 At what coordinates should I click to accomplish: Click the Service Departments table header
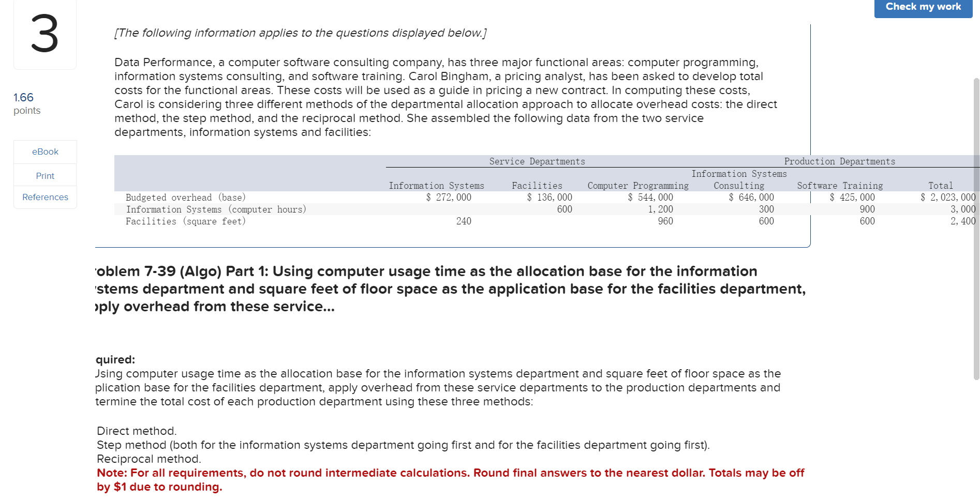[x=537, y=161]
